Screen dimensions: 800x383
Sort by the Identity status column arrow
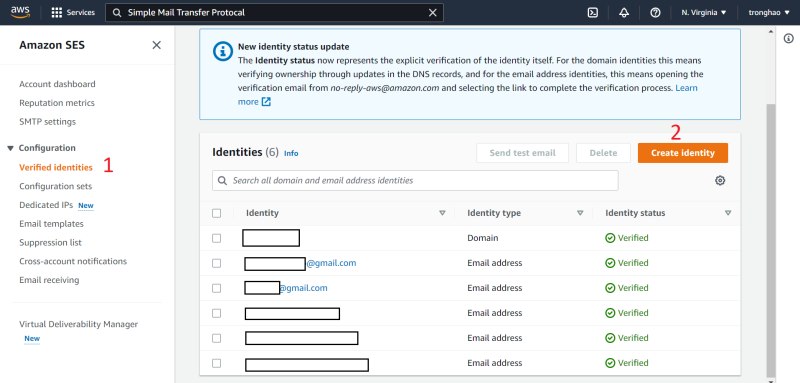(728, 213)
